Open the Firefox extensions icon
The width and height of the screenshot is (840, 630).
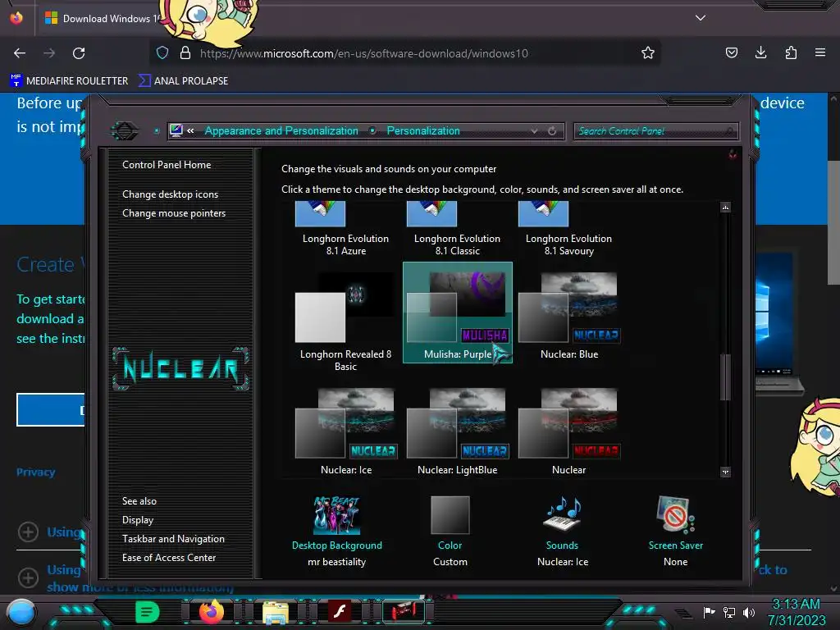[791, 52]
